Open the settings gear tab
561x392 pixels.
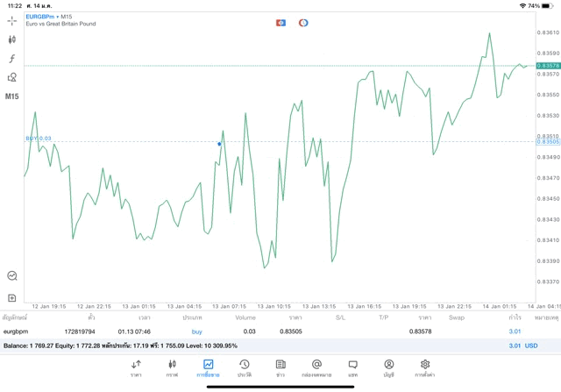(x=425, y=367)
